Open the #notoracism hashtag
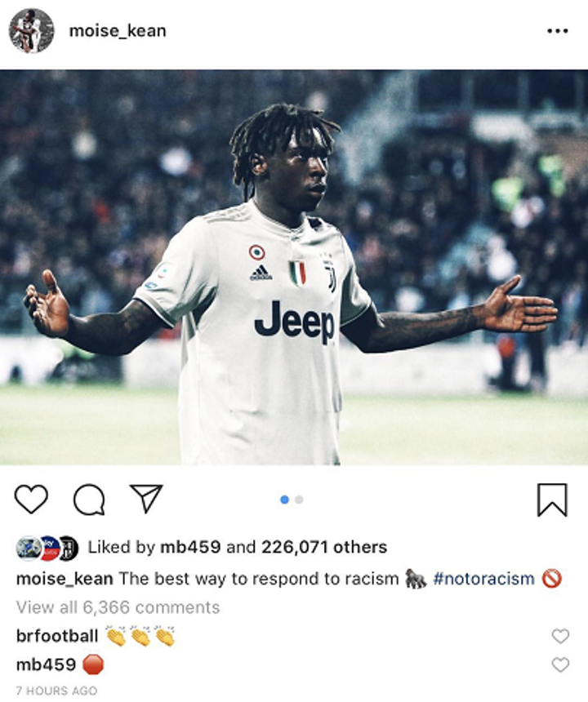Screen dimensions: 588x702 click(x=483, y=579)
